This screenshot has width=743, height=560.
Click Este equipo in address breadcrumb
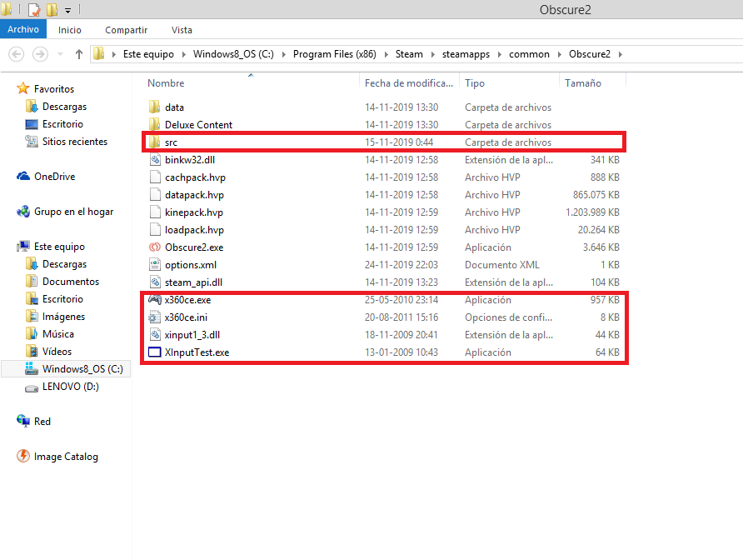tap(148, 54)
